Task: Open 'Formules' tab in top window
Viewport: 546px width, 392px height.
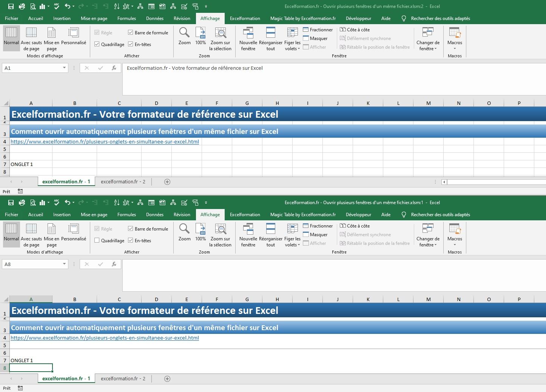Action: 126,18
